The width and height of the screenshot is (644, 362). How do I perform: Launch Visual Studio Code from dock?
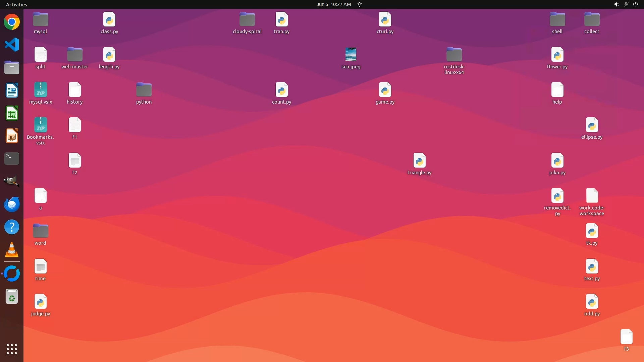[12, 45]
